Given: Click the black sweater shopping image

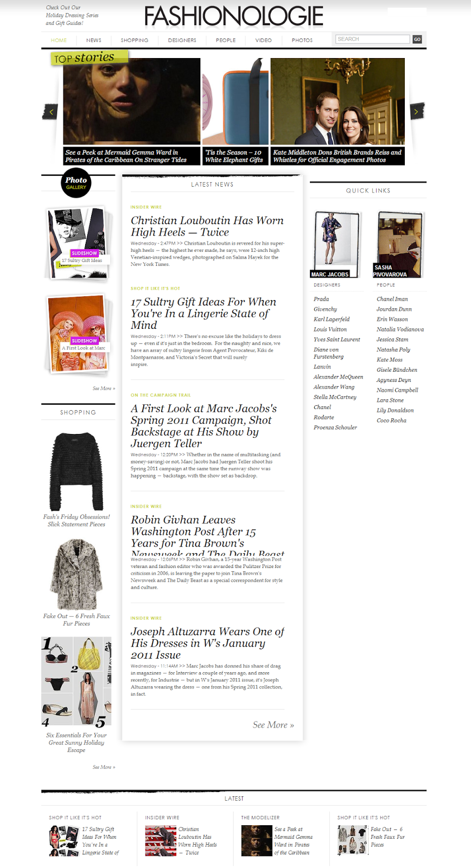Looking at the screenshot, I should click(x=77, y=471).
